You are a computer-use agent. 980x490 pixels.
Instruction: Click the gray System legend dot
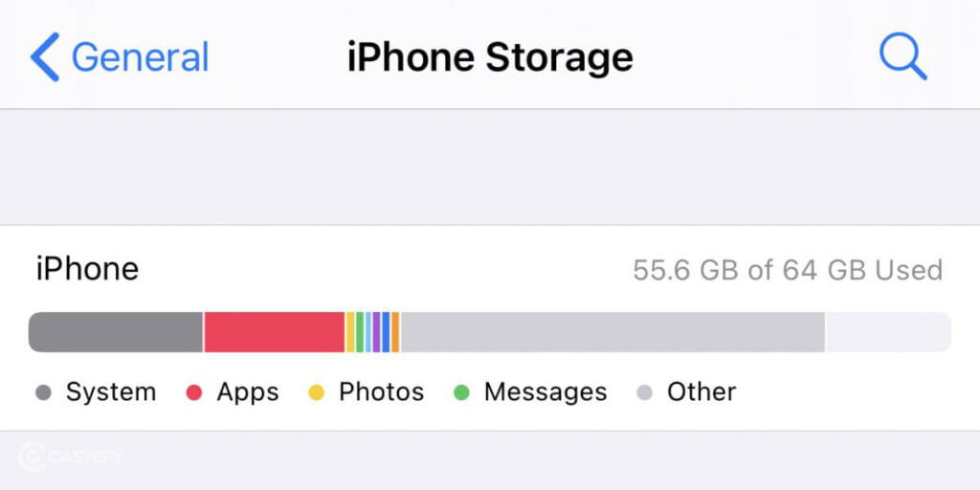click(x=43, y=393)
